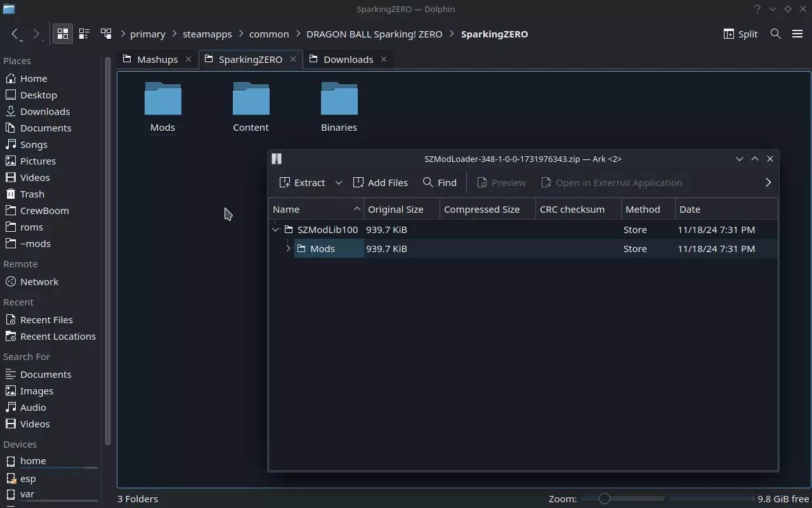Expand breadcrumb arrow after common
This screenshot has height=508, width=812.
point(298,34)
